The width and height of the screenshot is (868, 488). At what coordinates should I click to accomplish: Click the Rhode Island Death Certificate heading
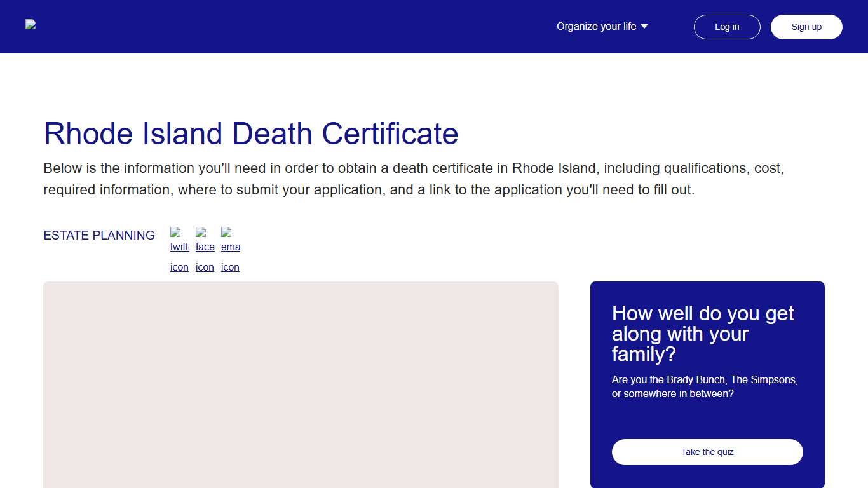(250, 134)
